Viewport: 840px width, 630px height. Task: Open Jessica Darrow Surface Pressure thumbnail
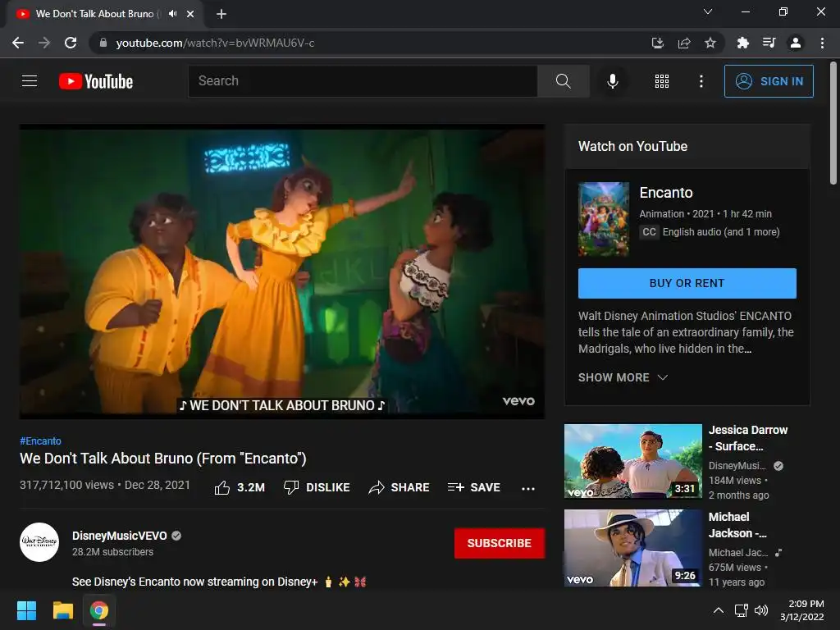click(633, 461)
